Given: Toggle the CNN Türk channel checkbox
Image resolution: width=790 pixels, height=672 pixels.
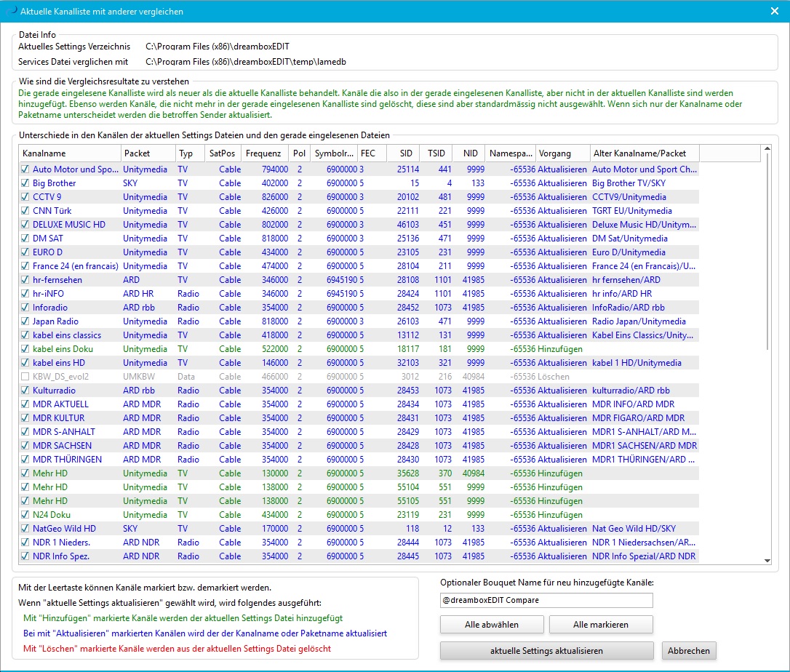Looking at the screenshot, I should [25, 211].
